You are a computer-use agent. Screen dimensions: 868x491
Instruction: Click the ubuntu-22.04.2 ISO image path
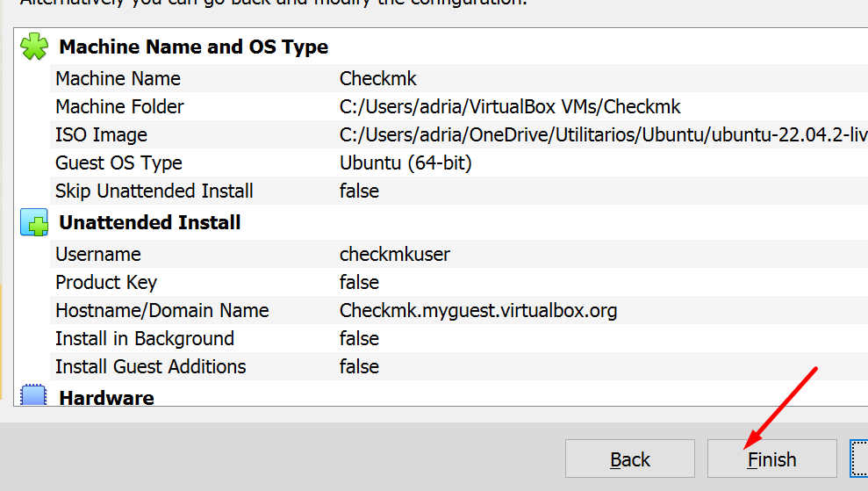click(604, 134)
